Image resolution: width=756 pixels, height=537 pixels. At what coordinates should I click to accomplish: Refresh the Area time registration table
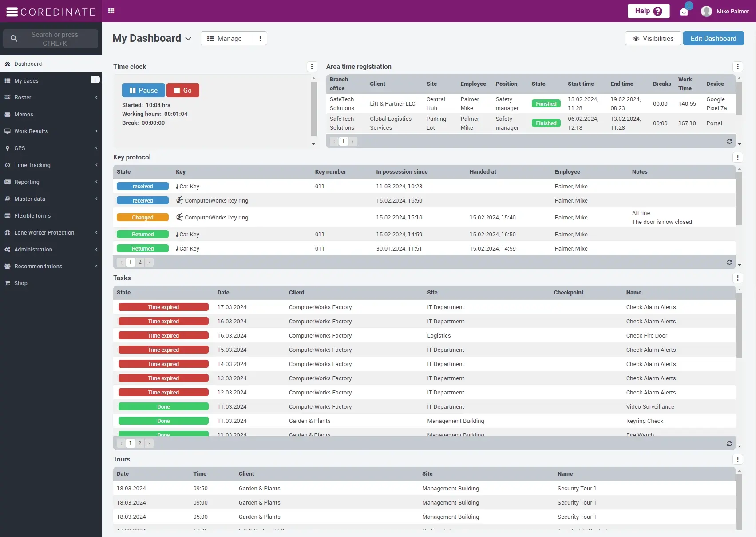click(x=729, y=141)
